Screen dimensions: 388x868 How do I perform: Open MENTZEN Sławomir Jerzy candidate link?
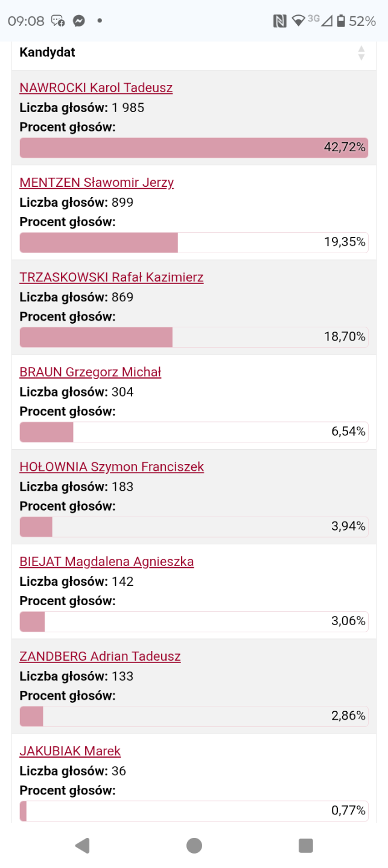[x=97, y=183]
